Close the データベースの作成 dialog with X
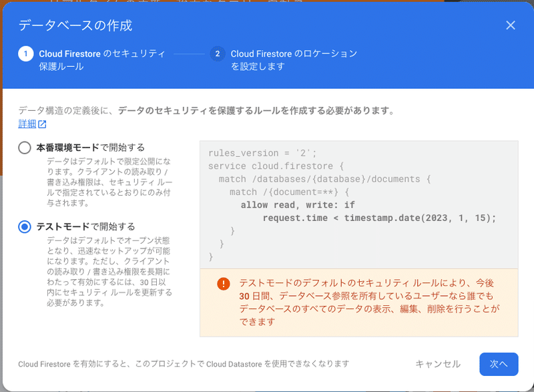 [x=510, y=25]
